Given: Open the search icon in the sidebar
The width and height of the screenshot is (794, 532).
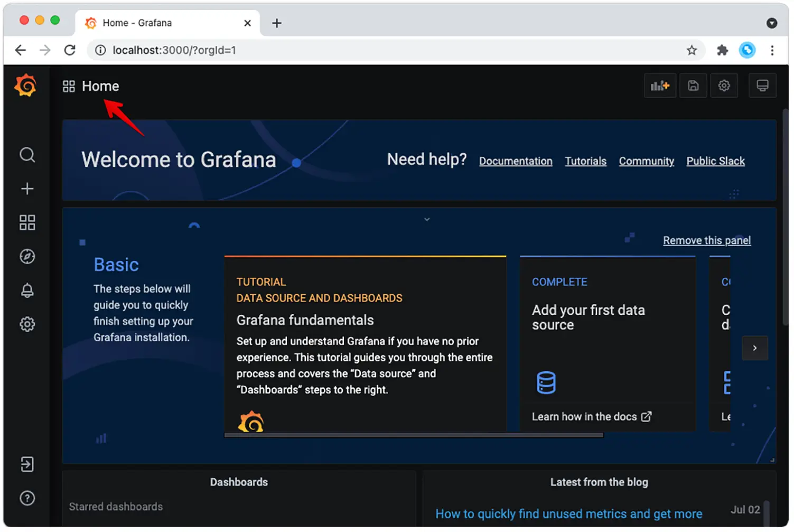Looking at the screenshot, I should (27, 155).
